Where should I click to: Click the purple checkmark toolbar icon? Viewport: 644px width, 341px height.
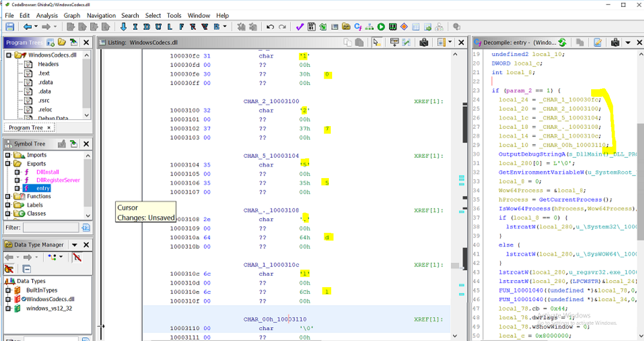300,27
